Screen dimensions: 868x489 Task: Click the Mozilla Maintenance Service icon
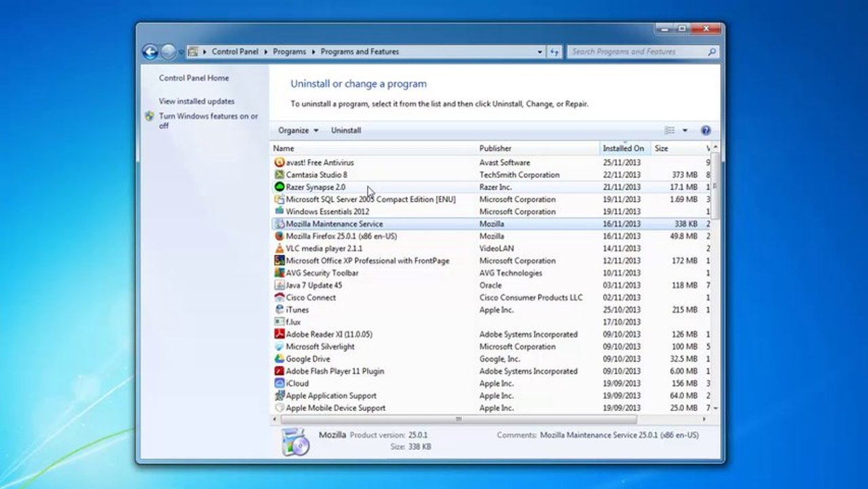(279, 223)
